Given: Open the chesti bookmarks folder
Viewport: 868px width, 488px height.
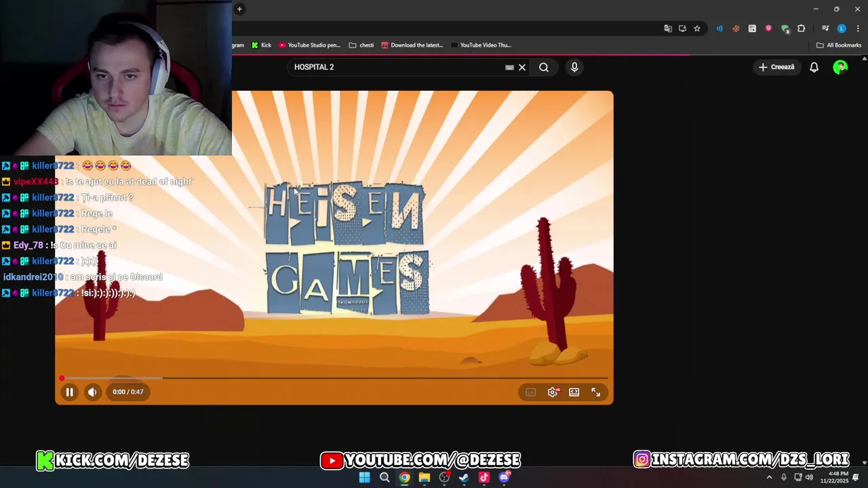Looking at the screenshot, I should click(x=361, y=45).
